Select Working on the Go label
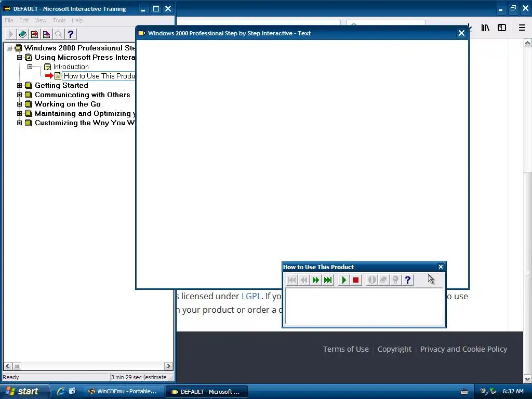The width and height of the screenshot is (532, 399). [x=68, y=104]
